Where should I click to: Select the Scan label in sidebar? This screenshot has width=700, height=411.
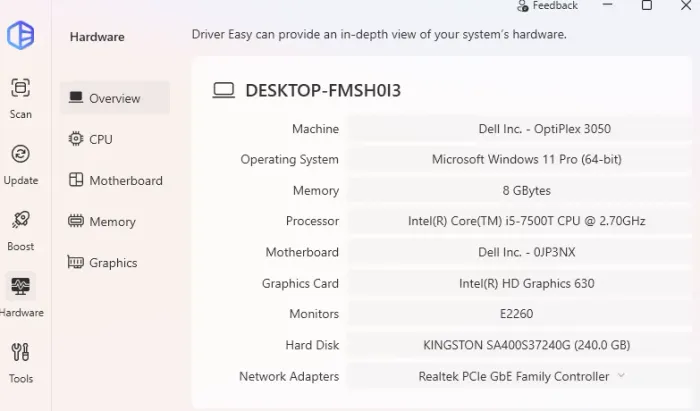(x=21, y=114)
